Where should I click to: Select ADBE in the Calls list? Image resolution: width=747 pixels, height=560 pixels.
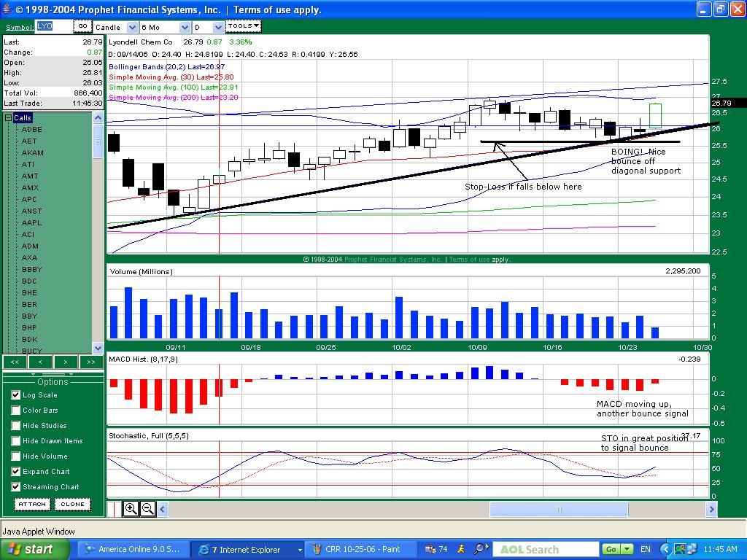click(x=32, y=130)
